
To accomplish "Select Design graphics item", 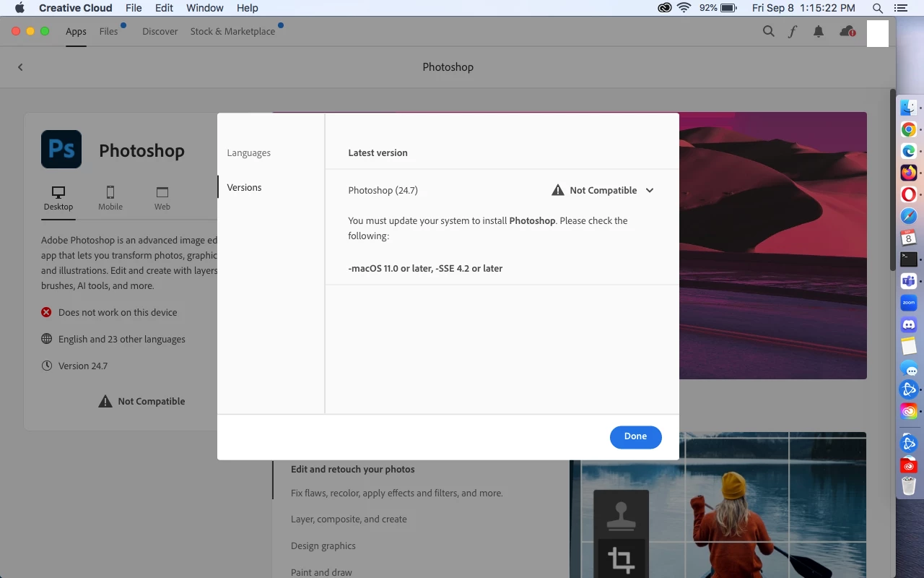I will click(x=323, y=546).
